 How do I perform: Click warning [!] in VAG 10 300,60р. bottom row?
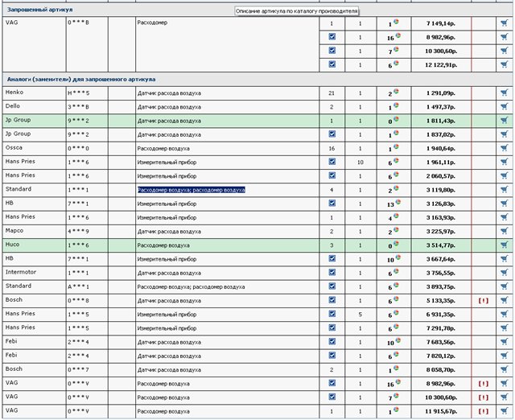483,397
